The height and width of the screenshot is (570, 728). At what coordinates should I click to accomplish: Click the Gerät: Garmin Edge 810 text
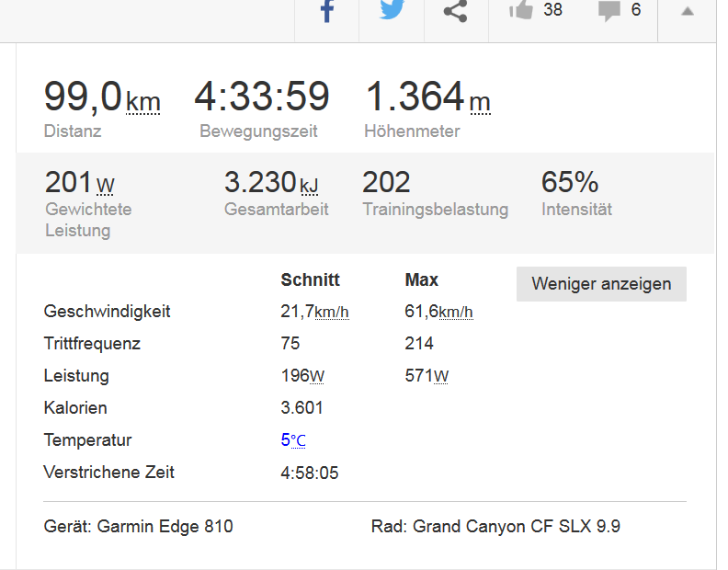pos(139,527)
